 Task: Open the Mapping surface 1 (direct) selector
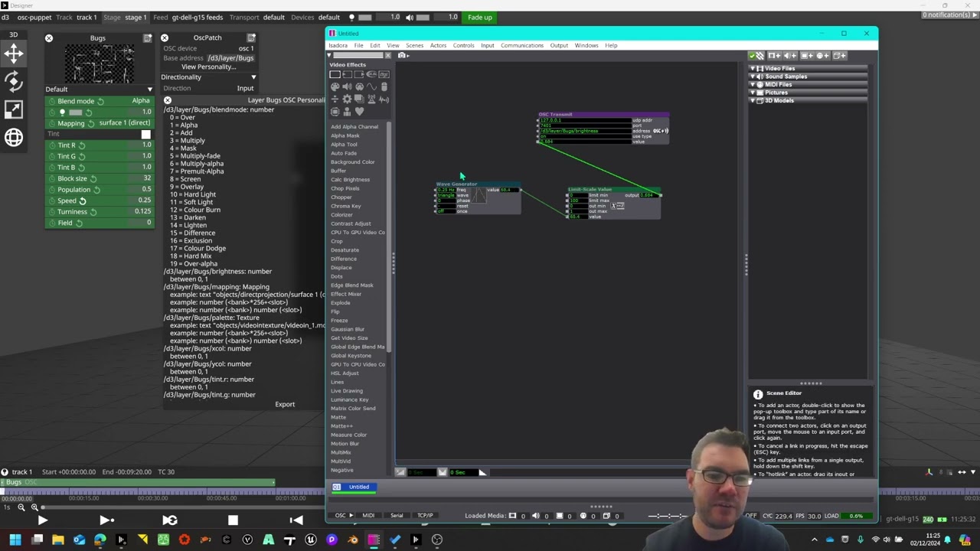pos(125,123)
